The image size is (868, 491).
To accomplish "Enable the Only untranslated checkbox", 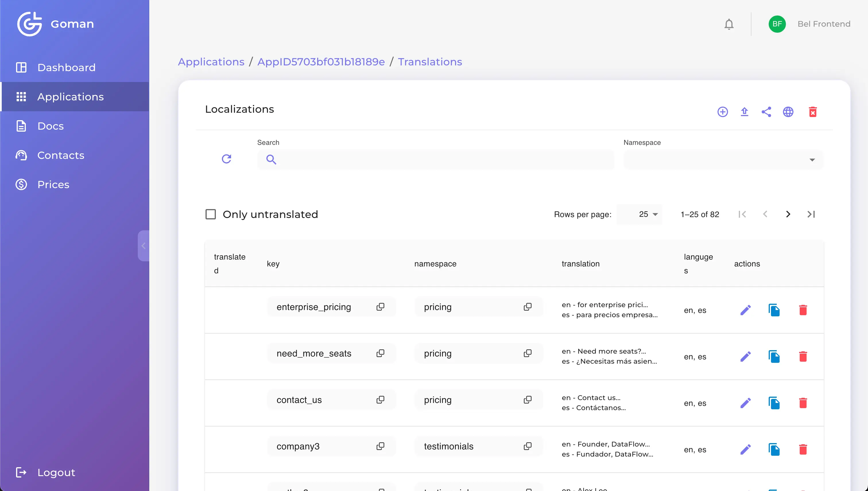I will pyautogui.click(x=211, y=214).
